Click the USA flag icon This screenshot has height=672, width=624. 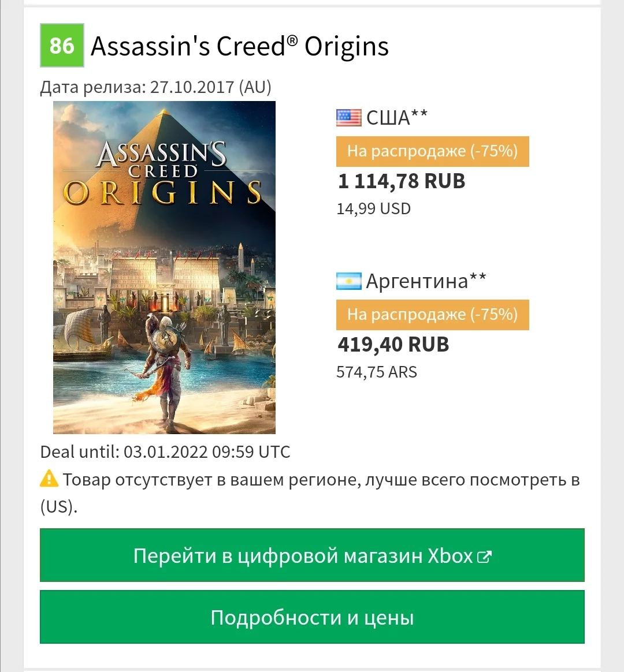[349, 118]
